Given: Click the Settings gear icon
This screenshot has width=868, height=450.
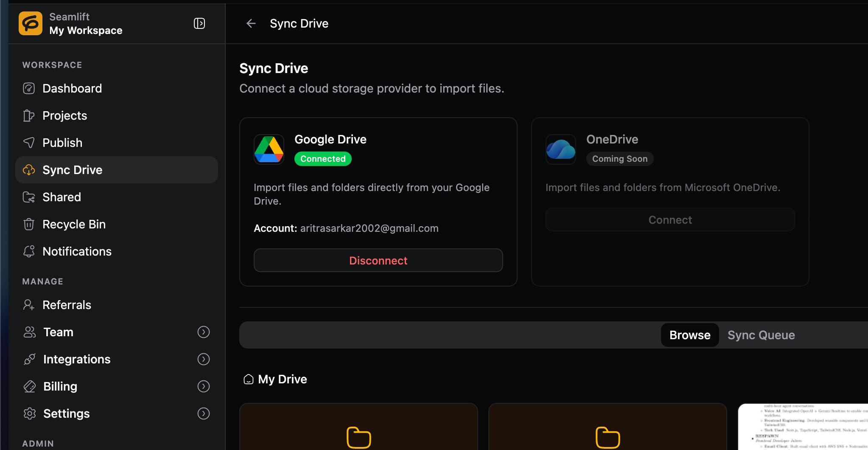Looking at the screenshot, I should (30, 413).
